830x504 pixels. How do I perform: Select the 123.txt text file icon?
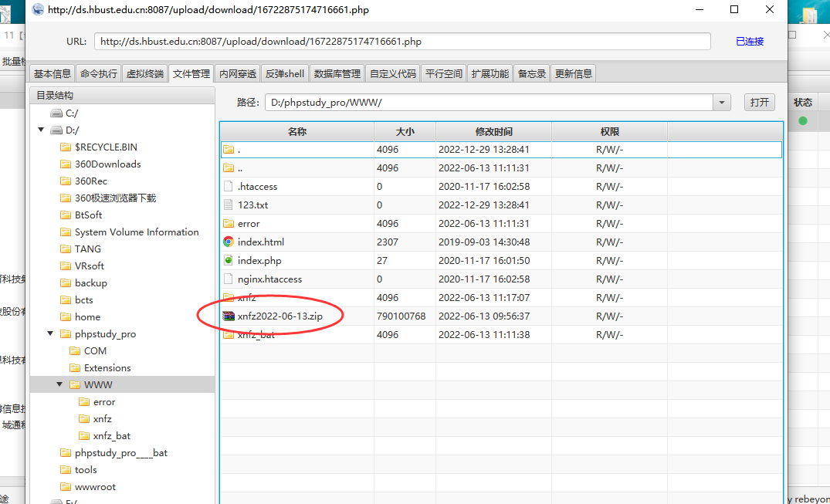(228, 205)
